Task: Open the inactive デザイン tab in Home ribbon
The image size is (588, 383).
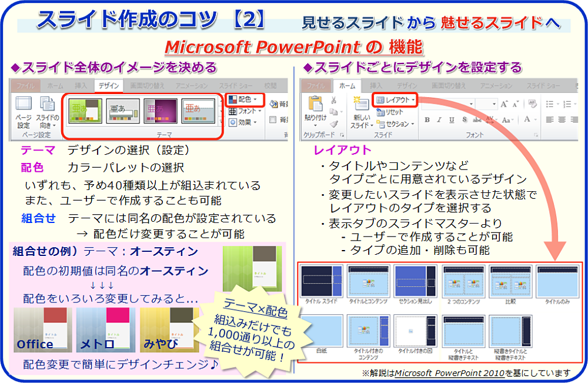Action: click(407, 85)
